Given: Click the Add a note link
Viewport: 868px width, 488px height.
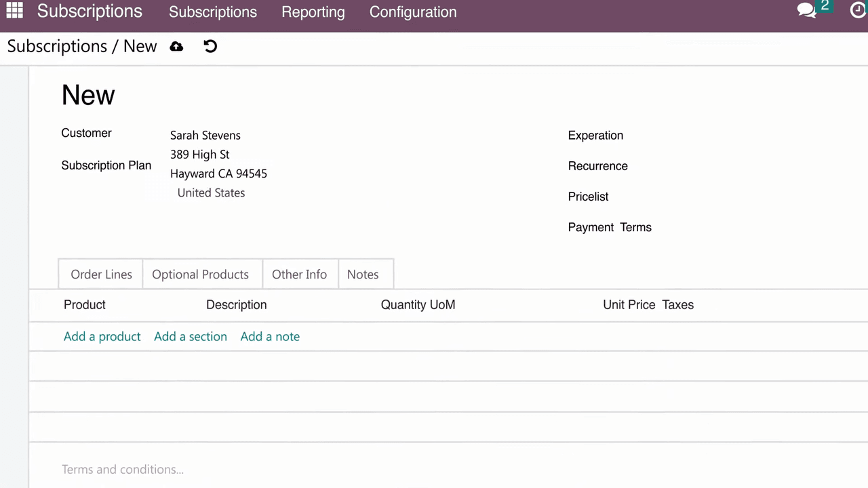Looking at the screenshot, I should point(270,337).
